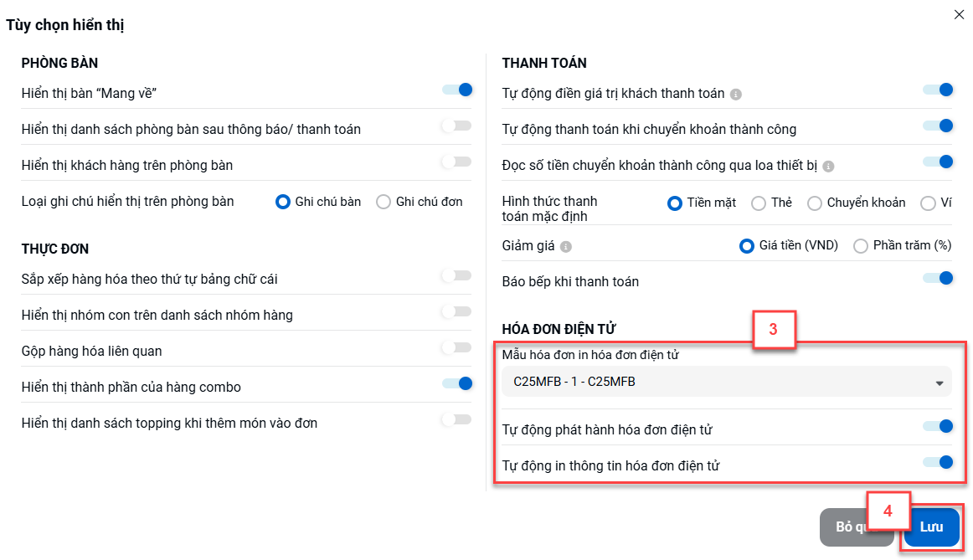Image resolution: width=973 pixels, height=560 pixels.
Task: Click the Lưu button
Action: pos(931,527)
